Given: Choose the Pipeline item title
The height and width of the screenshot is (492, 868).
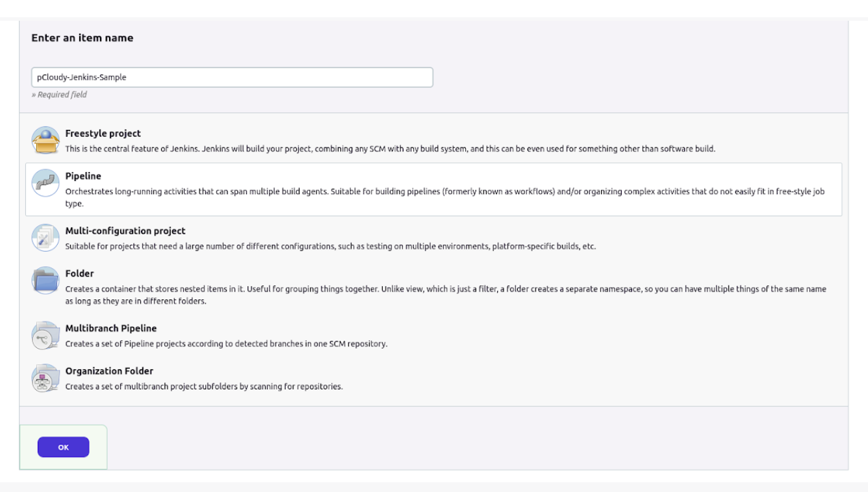Looking at the screenshot, I should point(83,177).
